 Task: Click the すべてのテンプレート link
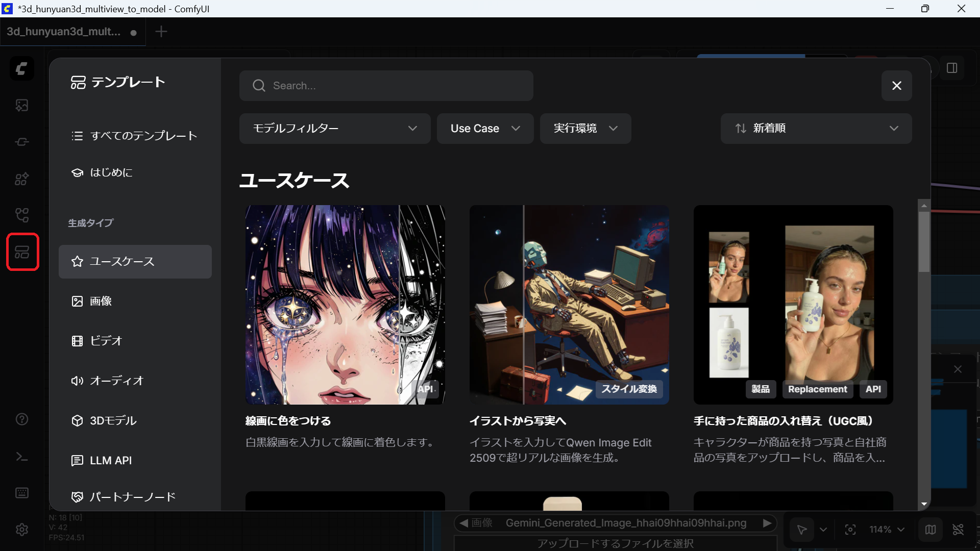143,136
